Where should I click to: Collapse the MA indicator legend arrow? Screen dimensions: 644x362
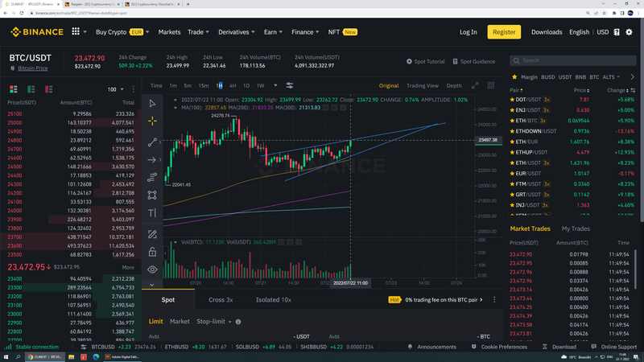point(175,108)
